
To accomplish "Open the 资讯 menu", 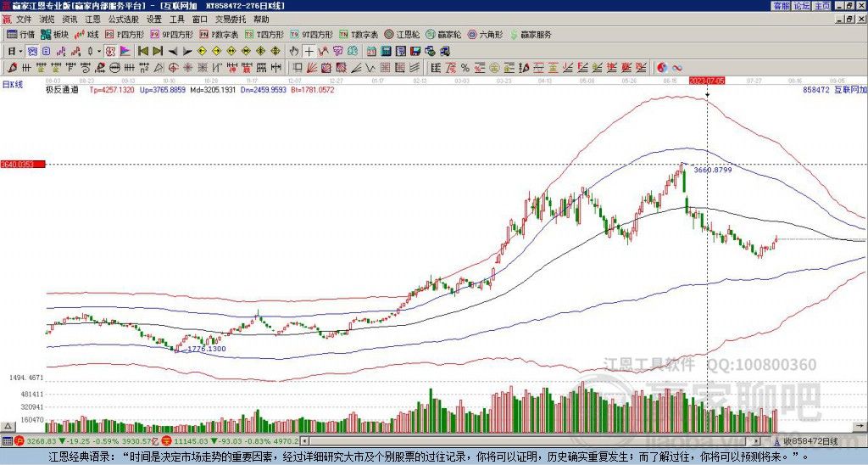I will click(x=70, y=19).
